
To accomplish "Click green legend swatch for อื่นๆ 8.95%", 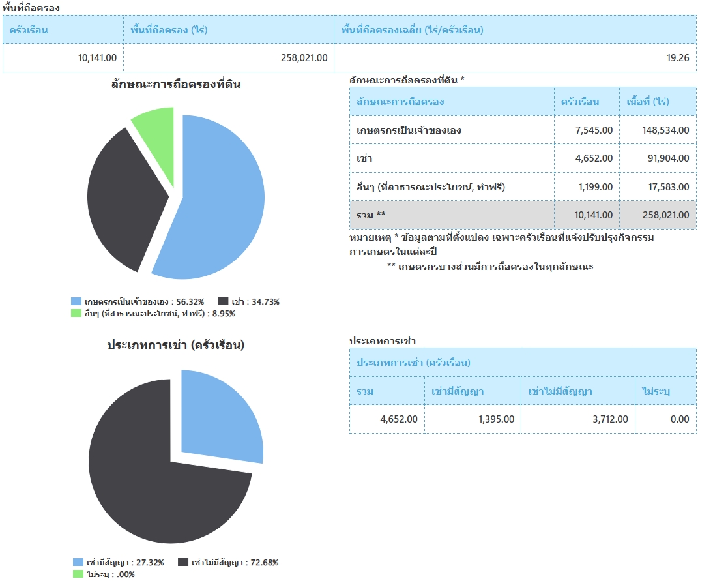I will click(77, 314).
